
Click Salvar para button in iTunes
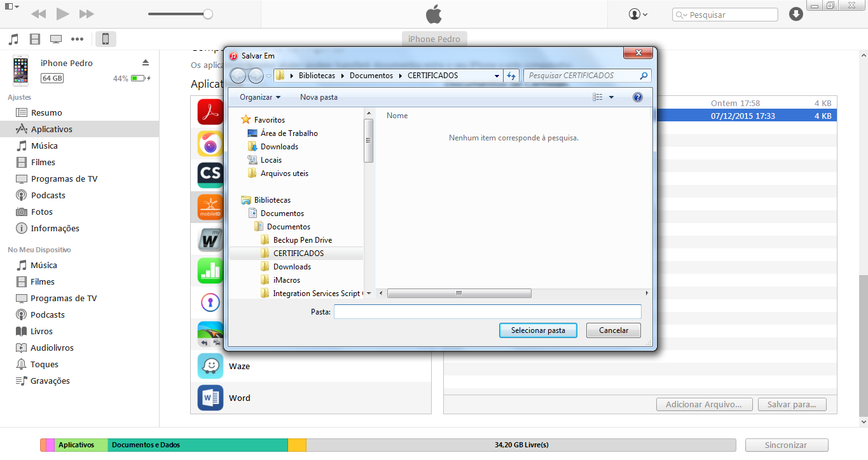[x=791, y=404]
